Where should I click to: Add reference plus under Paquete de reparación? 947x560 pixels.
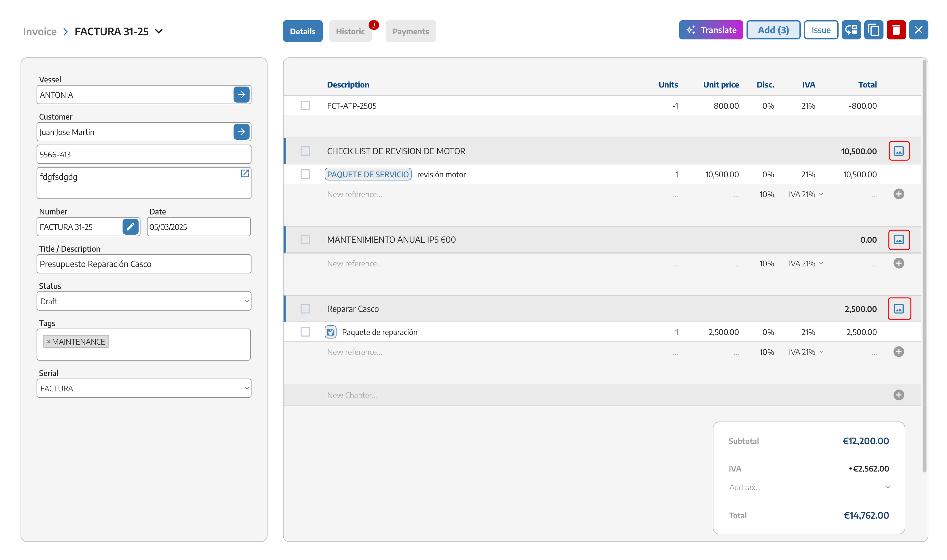click(x=899, y=352)
